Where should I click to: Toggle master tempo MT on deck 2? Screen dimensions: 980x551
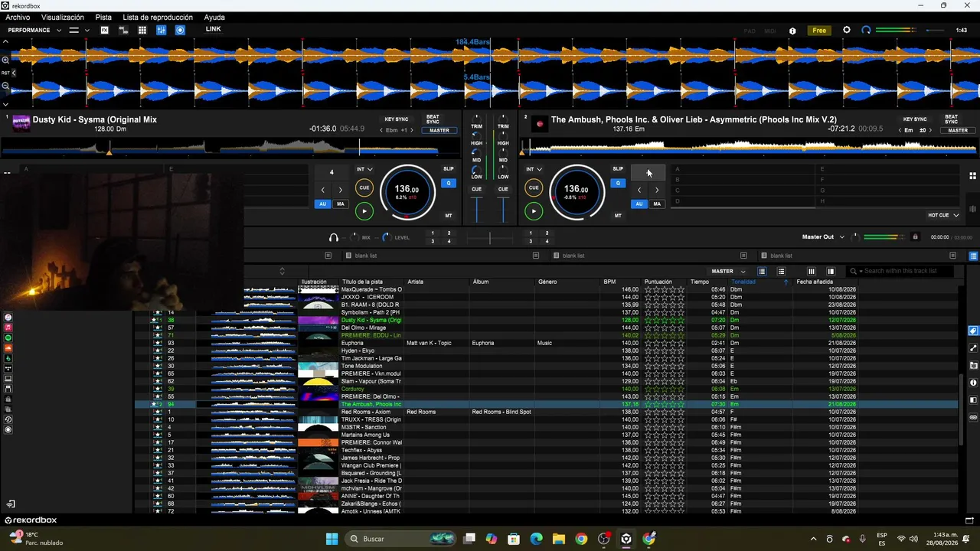click(x=618, y=216)
